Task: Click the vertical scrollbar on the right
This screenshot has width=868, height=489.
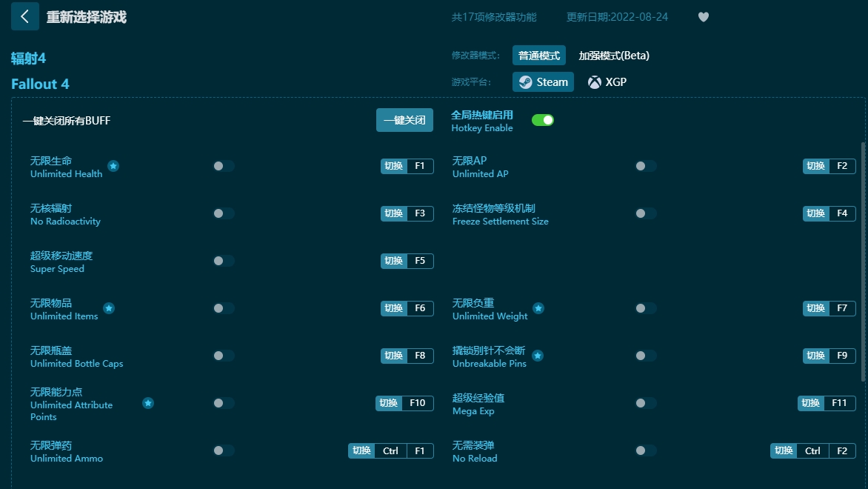Action: (863, 262)
